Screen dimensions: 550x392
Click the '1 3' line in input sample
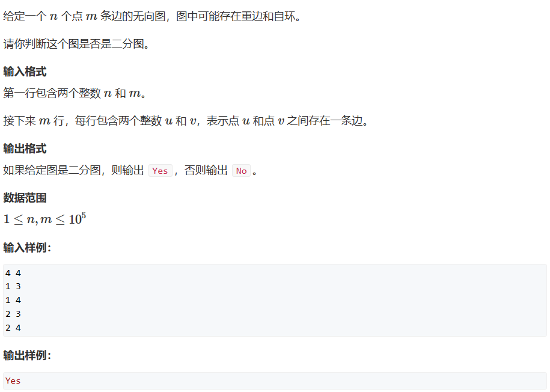tap(13, 287)
